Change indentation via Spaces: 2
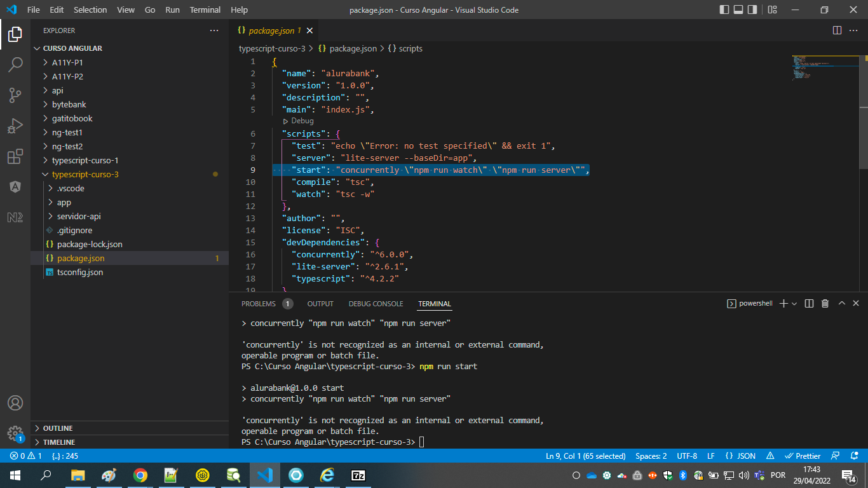868x488 pixels. tap(651, 456)
